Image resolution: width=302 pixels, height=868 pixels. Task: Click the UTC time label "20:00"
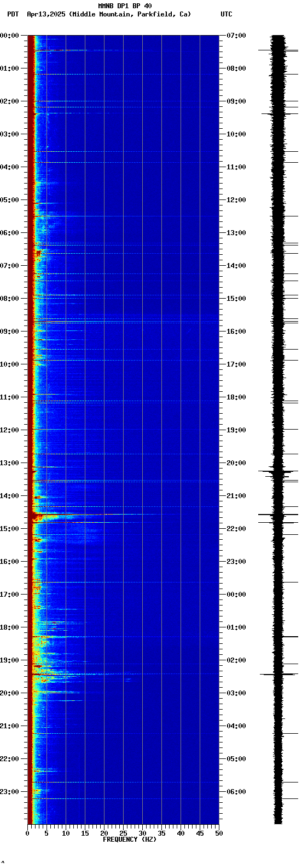pyautogui.click(x=236, y=463)
